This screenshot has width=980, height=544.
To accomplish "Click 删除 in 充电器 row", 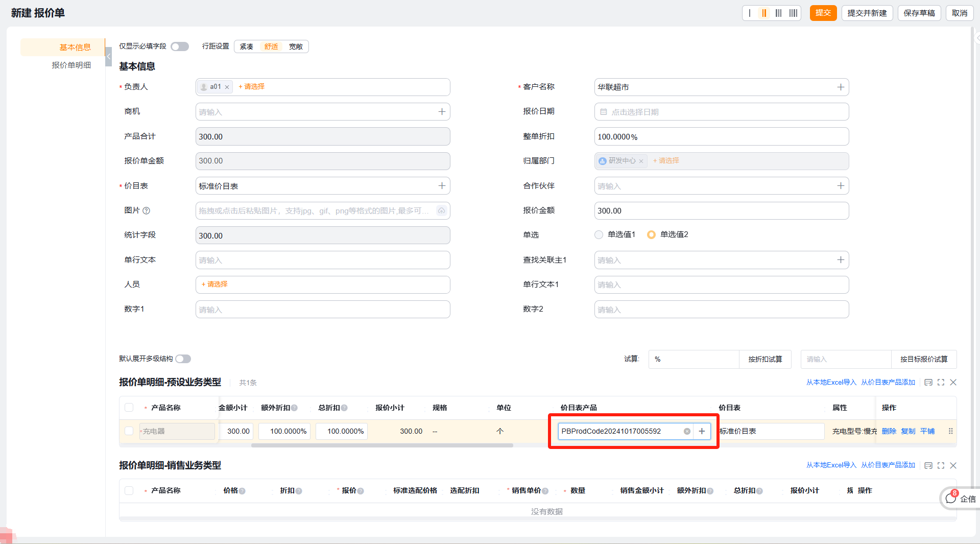I will click(x=889, y=432).
